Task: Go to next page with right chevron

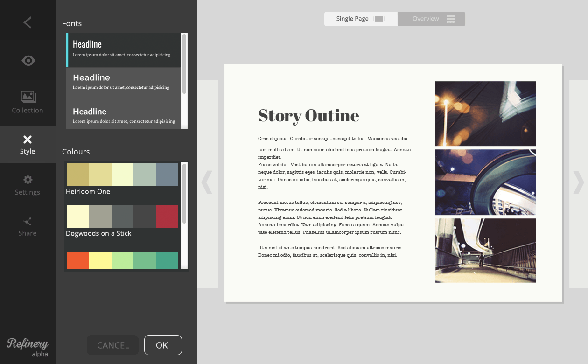Action: pyautogui.click(x=578, y=182)
